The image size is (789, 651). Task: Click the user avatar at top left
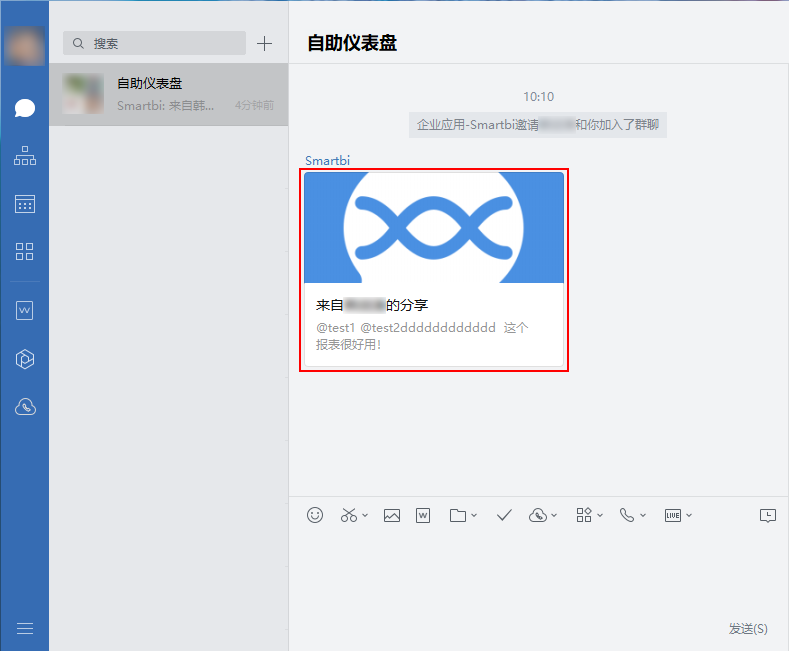(25, 46)
